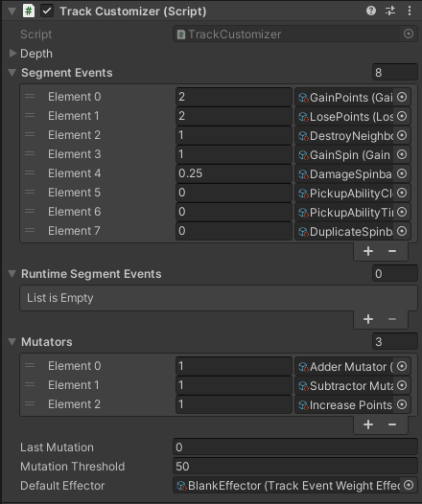Viewport: 422px width, 504px height.
Task: Open object picker for the Script field
Action: click(409, 34)
